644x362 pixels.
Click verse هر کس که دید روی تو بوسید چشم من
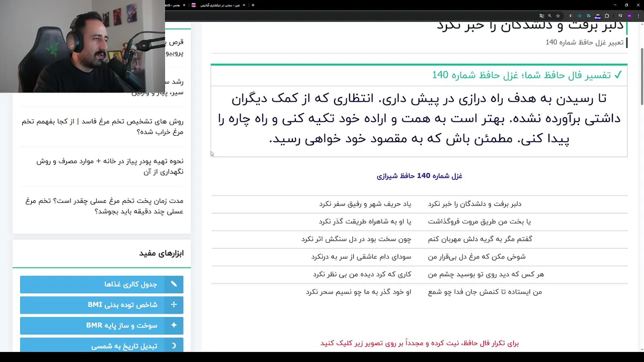point(486,274)
